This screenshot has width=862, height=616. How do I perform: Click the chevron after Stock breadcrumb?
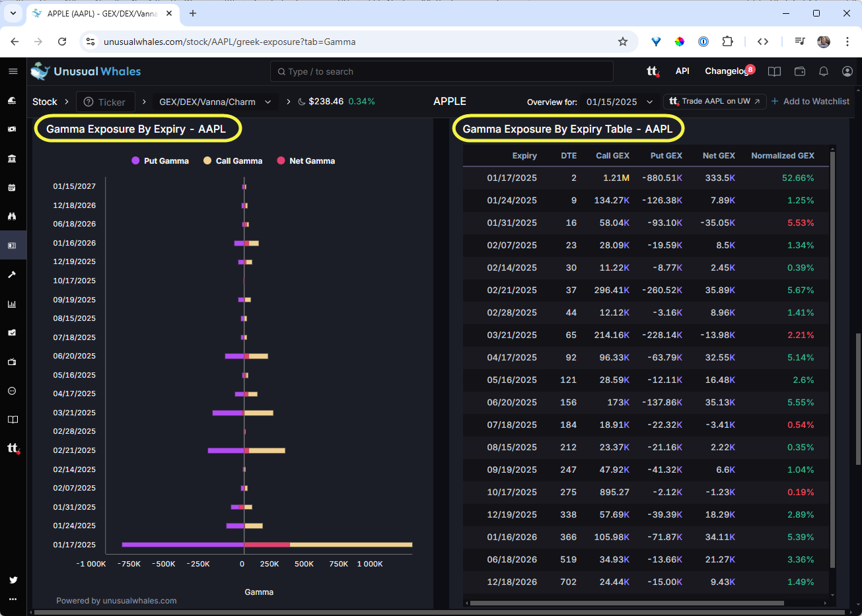67,102
